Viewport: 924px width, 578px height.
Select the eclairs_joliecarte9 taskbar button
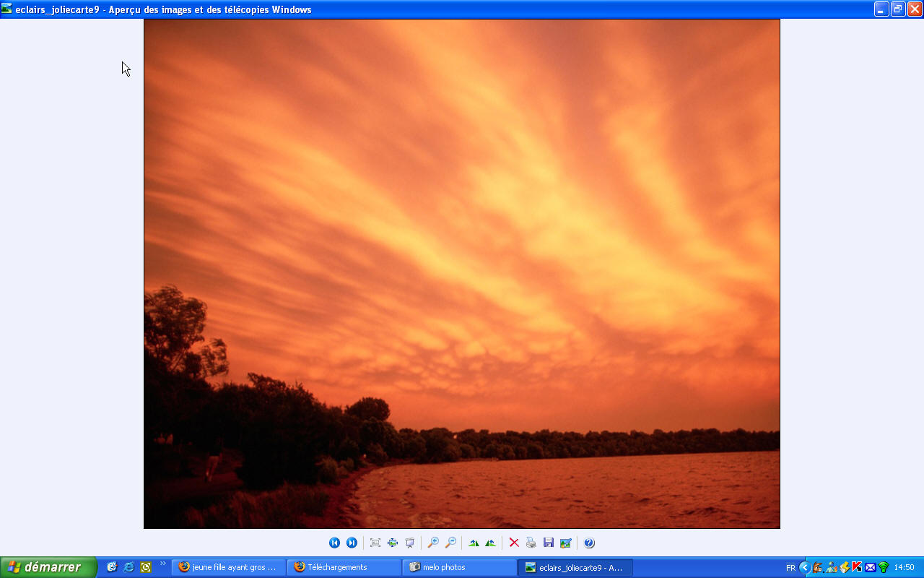[x=575, y=567]
